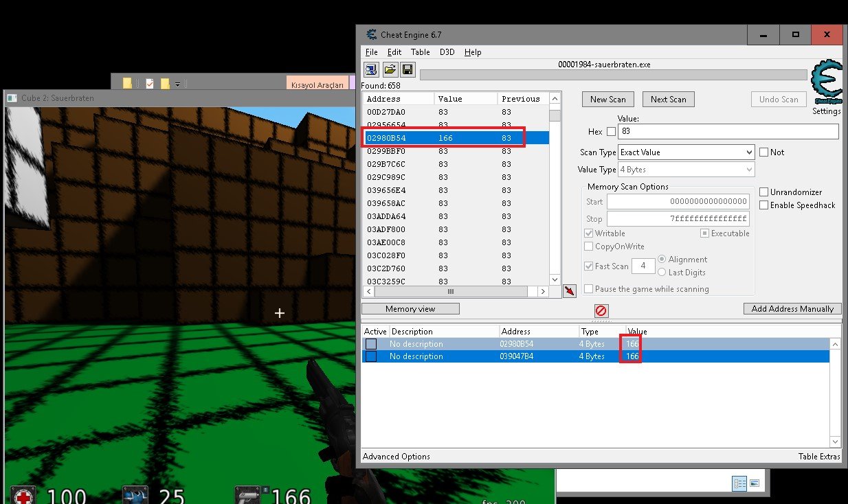The width and height of the screenshot is (848, 504).
Task: Click the armor icon in game HUD
Action: (x=135, y=496)
